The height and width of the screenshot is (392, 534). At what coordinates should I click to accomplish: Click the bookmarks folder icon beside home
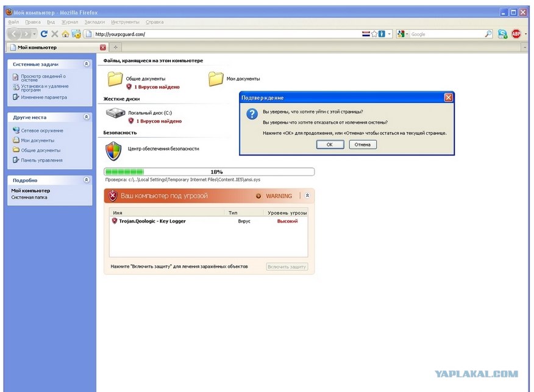coord(77,34)
